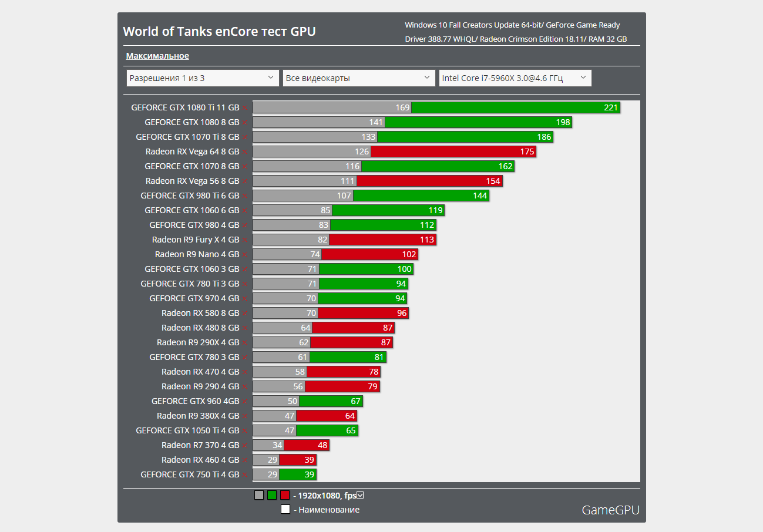Viewport: 763px width, 532px height.
Task: Remove Radeon RX Vega 64 row via red X
Action: click(x=244, y=152)
